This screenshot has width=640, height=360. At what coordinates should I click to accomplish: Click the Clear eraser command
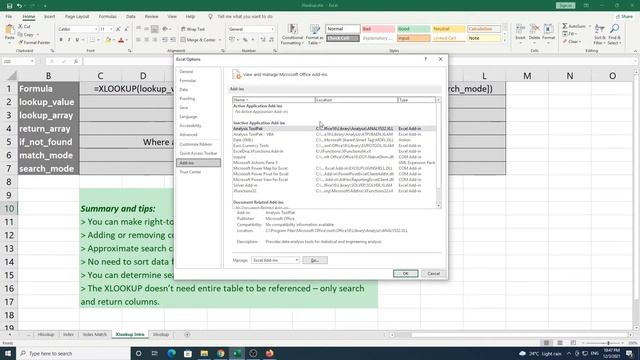tap(571, 42)
